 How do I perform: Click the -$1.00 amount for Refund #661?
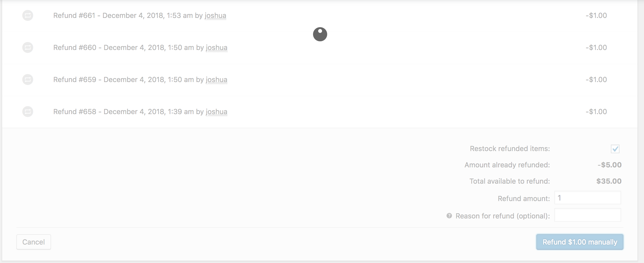596,15
